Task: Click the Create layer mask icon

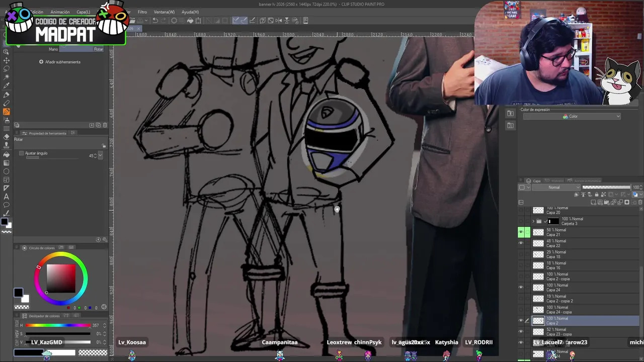Action: [x=627, y=202]
